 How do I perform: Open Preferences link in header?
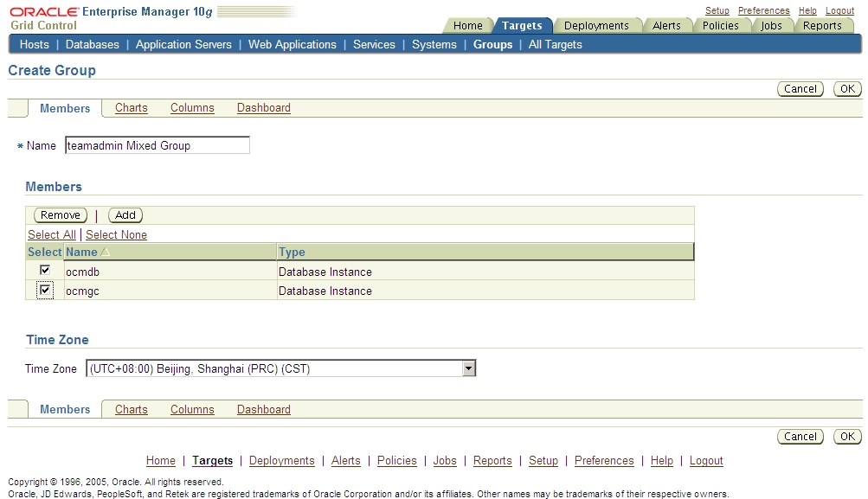pyautogui.click(x=764, y=10)
